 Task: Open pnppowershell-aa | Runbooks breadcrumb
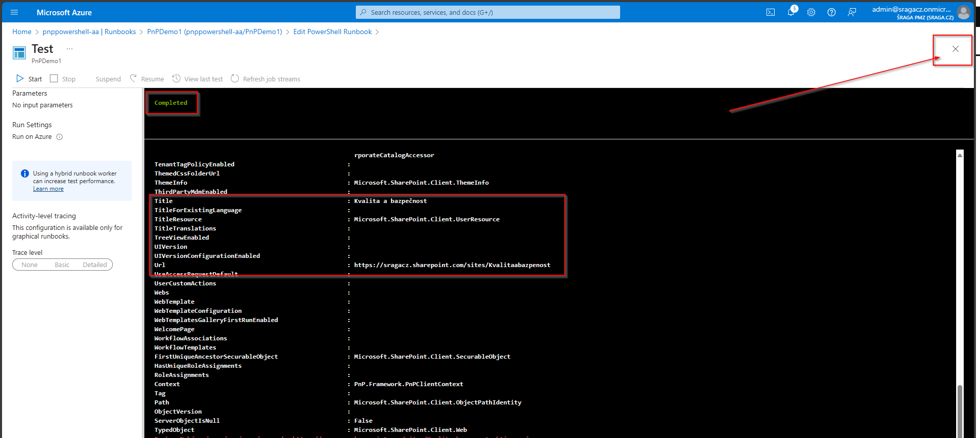click(89, 32)
